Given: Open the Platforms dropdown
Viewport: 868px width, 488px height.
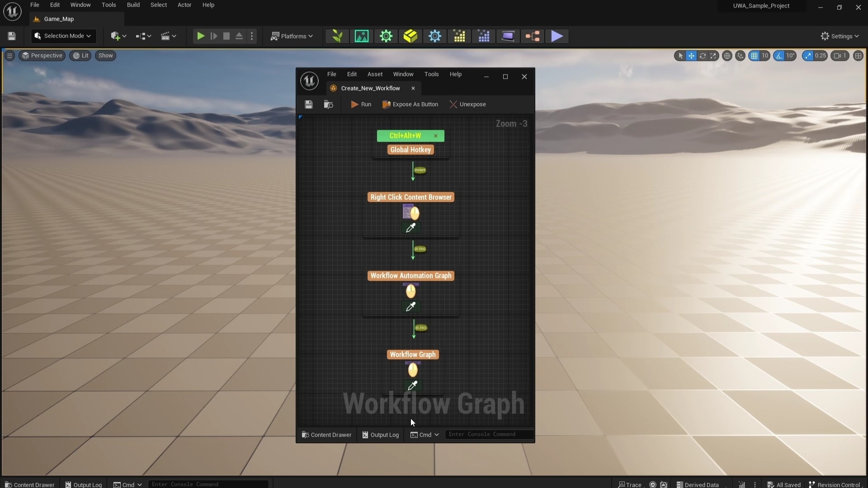Looking at the screenshot, I should 292,36.
